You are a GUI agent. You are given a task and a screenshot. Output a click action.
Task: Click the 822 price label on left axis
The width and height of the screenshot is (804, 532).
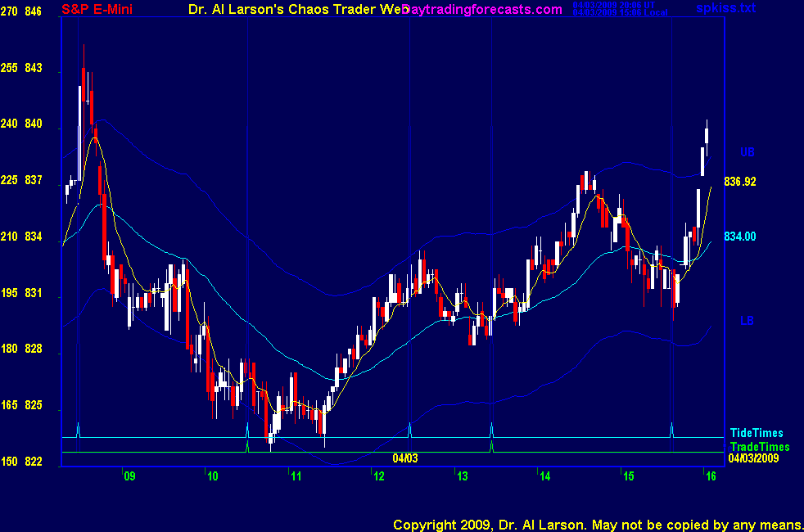pos(34,462)
